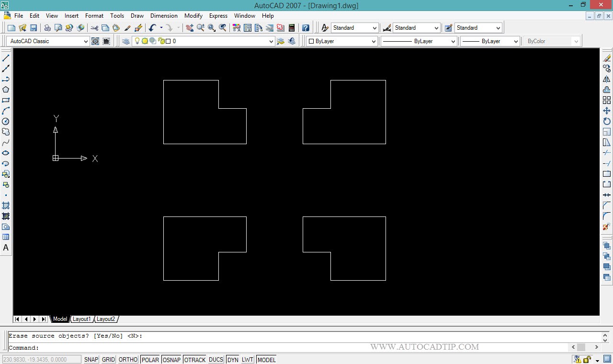Activate the Pan realtime hand icon
Screen dimensions: 613x364
[190, 28]
